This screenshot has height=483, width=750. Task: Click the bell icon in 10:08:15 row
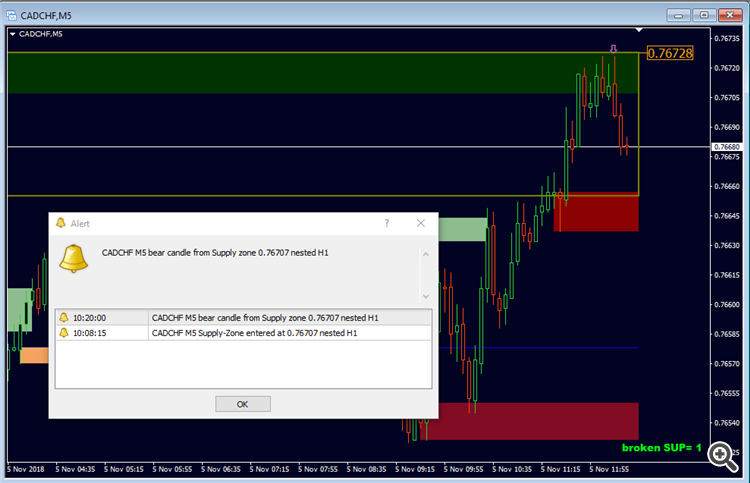click(64, 333)
